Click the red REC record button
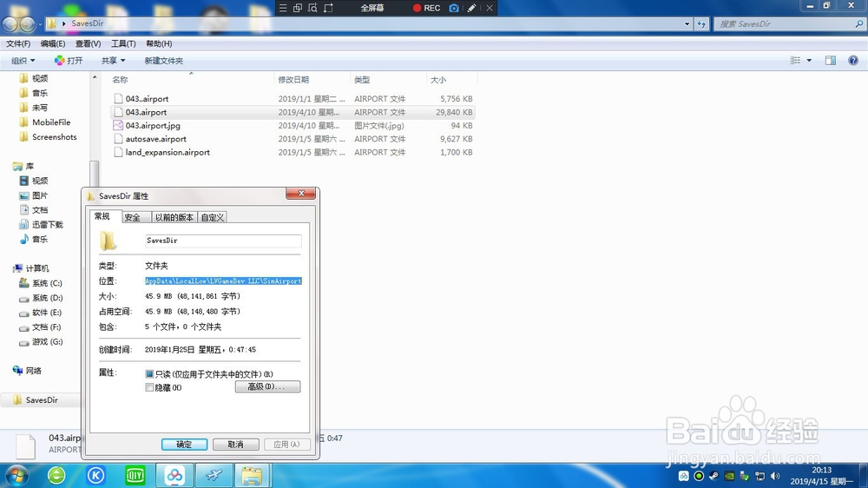The height and width of the screenshot is (488, 868). pyautogui.click(x=426, y=8)
